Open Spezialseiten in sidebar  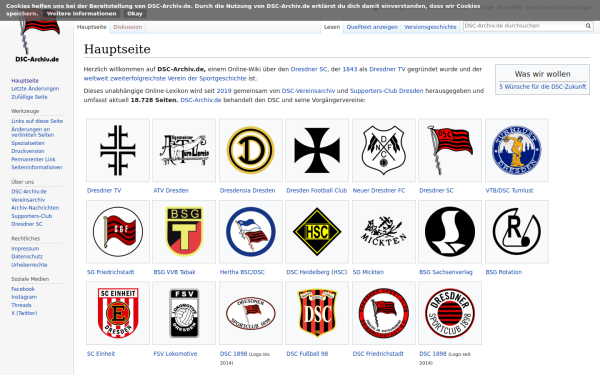[28, 143]
